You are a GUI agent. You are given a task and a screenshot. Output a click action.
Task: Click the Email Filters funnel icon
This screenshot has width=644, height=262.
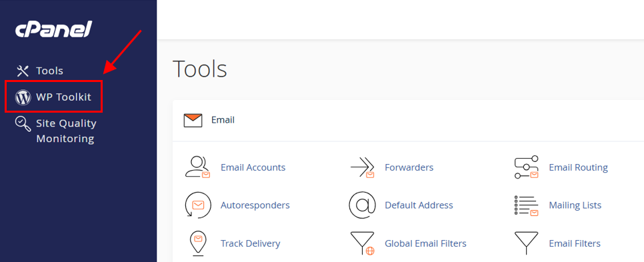tap(527, 243)
